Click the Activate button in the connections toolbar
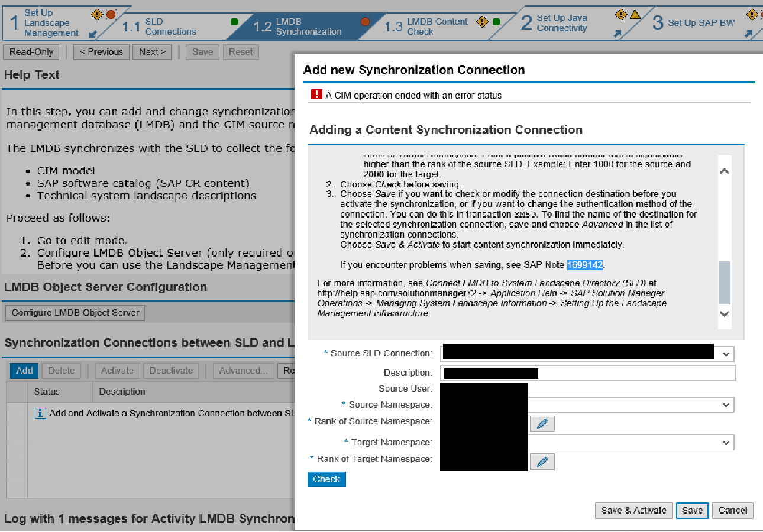 click(117, 371)
